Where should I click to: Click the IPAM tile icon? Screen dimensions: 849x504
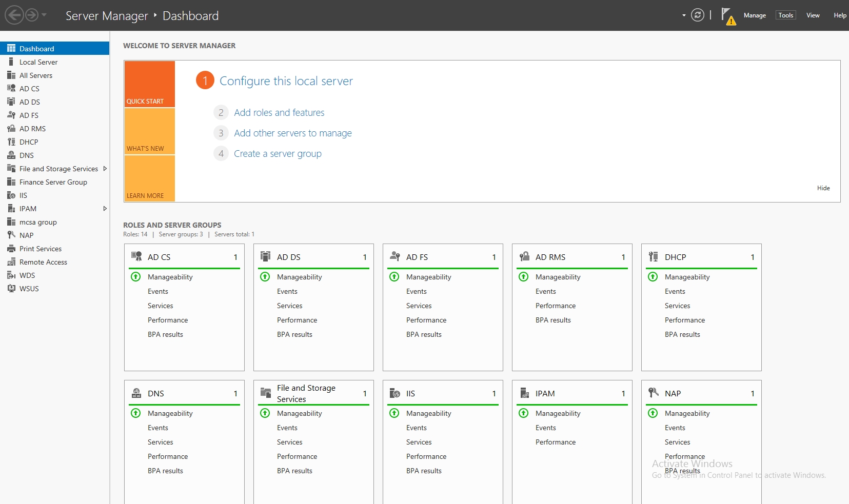(x=524, y=393)
